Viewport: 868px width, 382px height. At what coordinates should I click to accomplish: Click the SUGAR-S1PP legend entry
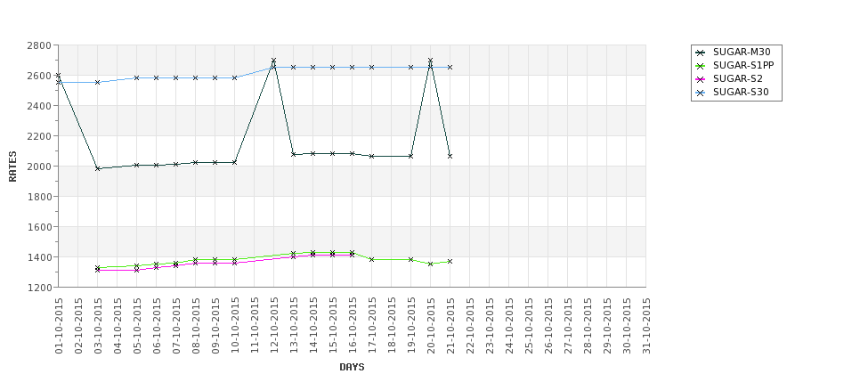point(734,65)
